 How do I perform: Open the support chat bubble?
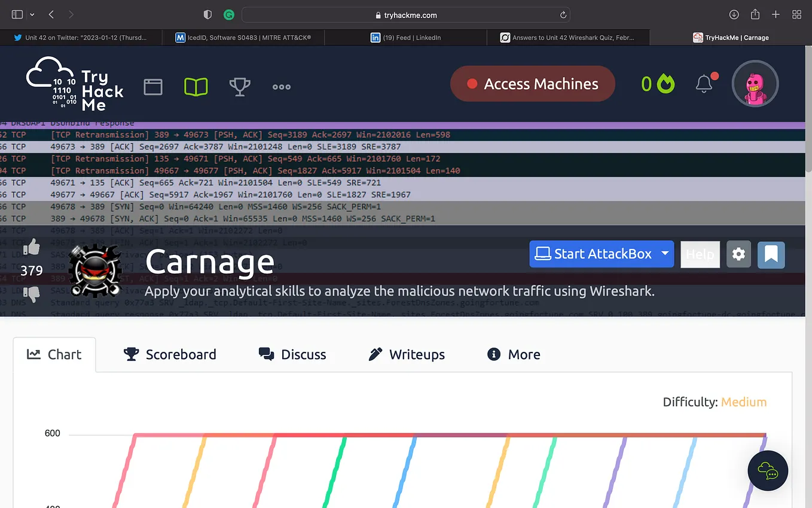pyautogui.click(x=768, y=471)
